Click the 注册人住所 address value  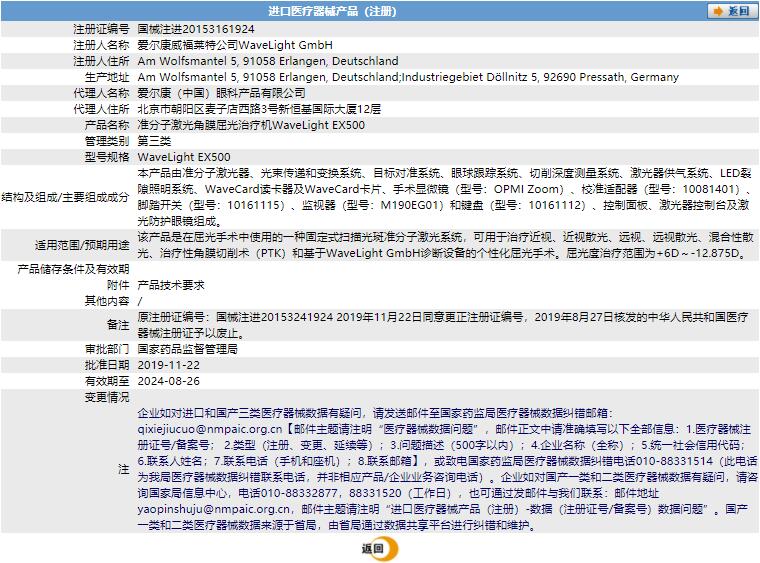[x=268, y=61]
